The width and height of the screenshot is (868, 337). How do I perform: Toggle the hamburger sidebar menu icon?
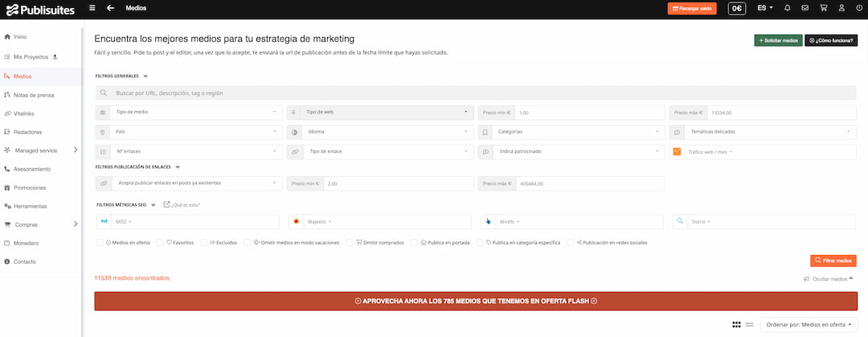coord(92,8)
